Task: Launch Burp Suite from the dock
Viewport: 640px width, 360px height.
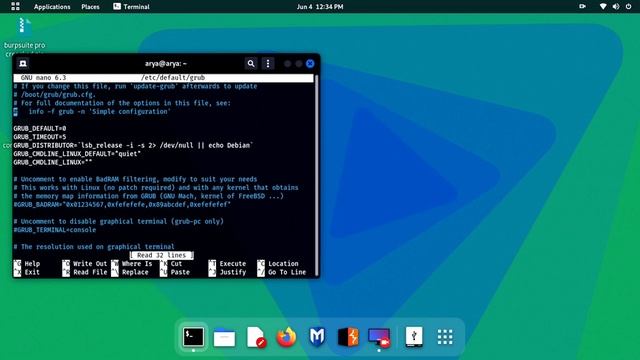Action: [348, 338]
